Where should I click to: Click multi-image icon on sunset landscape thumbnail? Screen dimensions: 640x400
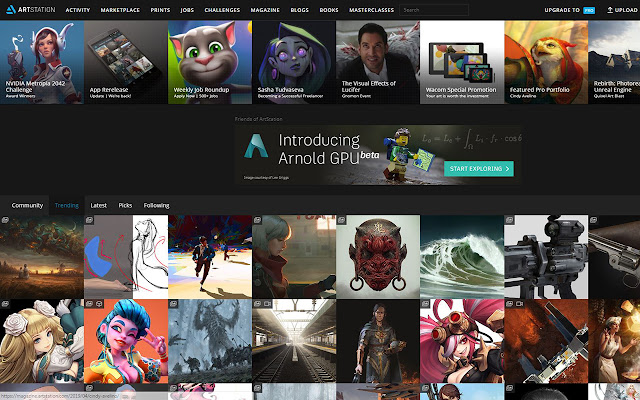(5, 220)
